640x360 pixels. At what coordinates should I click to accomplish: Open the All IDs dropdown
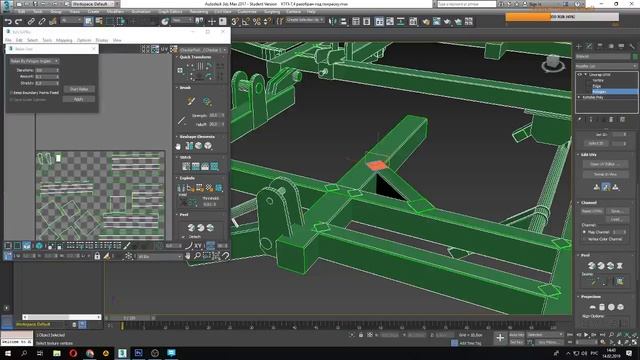click(x=159, y=256)
